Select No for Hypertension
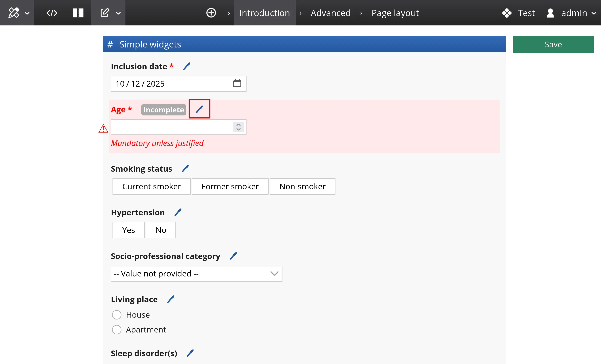Screen dimensions: 601x364 [161, 230]
